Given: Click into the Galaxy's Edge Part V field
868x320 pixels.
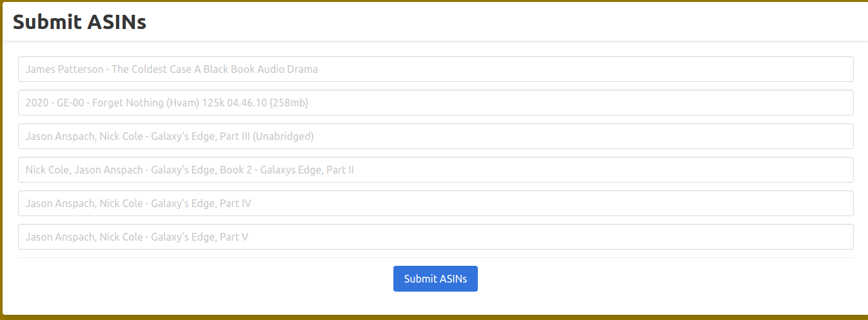Looking at the screenshot, I should click(436, 237).
